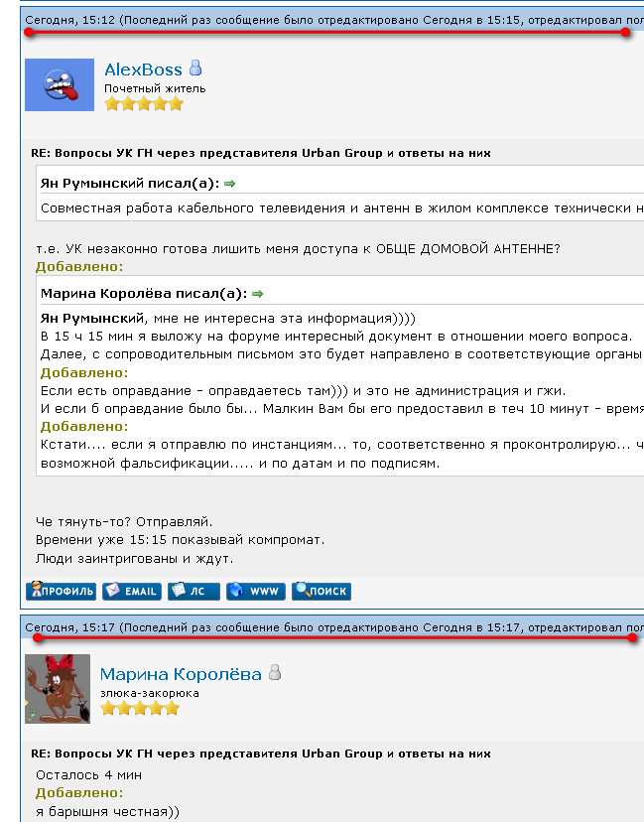Viewport: 644px width, 822px height.
Task: Open AlexBoss profile via ПРОФИЛЬ button
Action: pos(61,591)
